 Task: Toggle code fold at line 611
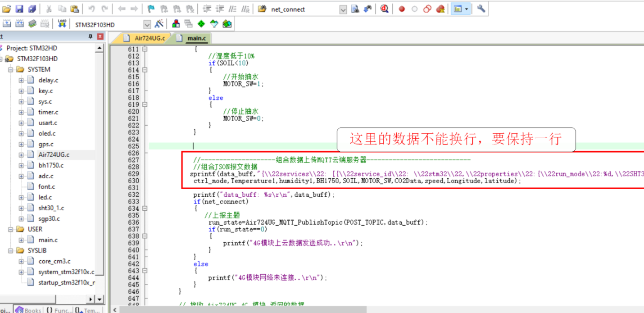tap(145, 49)
